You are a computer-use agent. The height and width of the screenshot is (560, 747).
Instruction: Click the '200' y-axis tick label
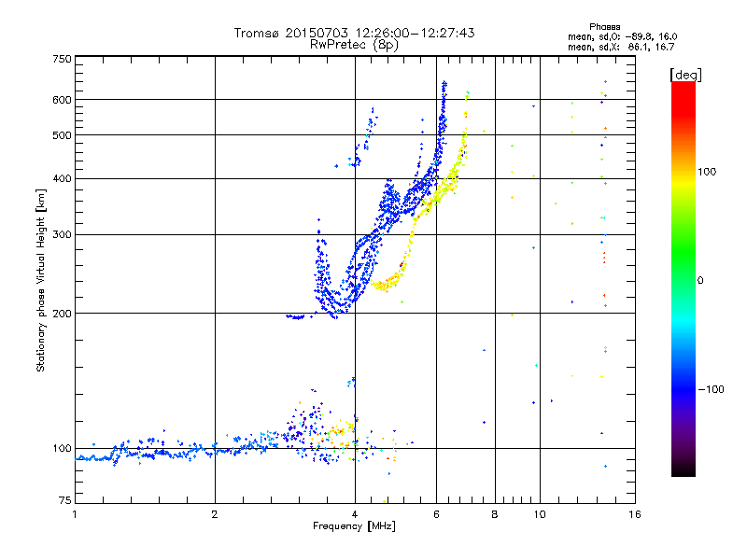tap(63, 314)
